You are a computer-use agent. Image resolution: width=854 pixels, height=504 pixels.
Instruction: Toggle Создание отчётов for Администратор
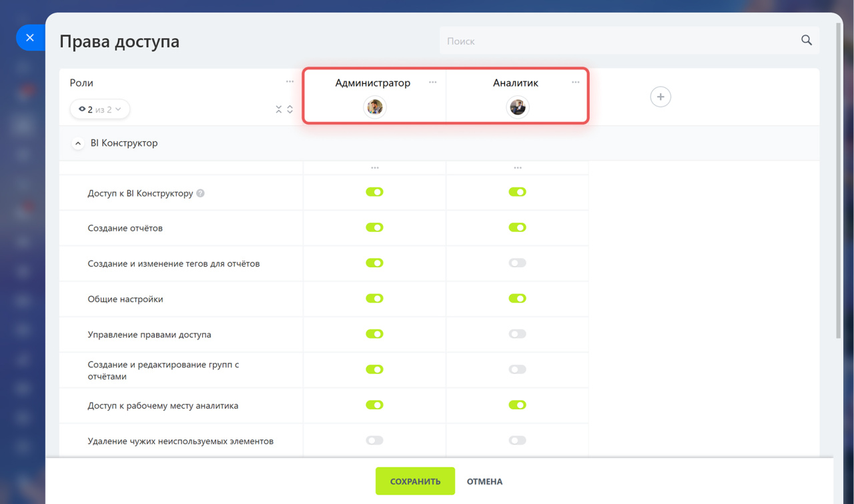pyautogui.click(x=374, y=227)
